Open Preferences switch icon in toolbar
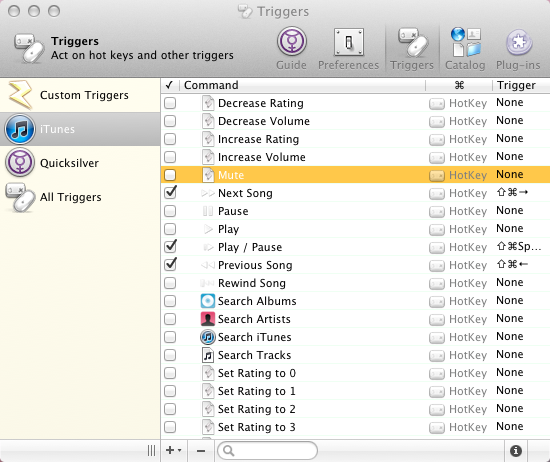Image resolution: width=550 pixels, height=462 pixels. tap(349, 42)
